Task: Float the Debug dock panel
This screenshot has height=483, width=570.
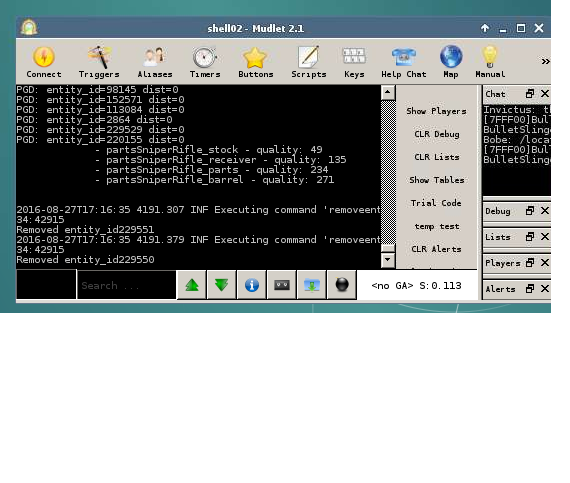Action: (530, 211)
